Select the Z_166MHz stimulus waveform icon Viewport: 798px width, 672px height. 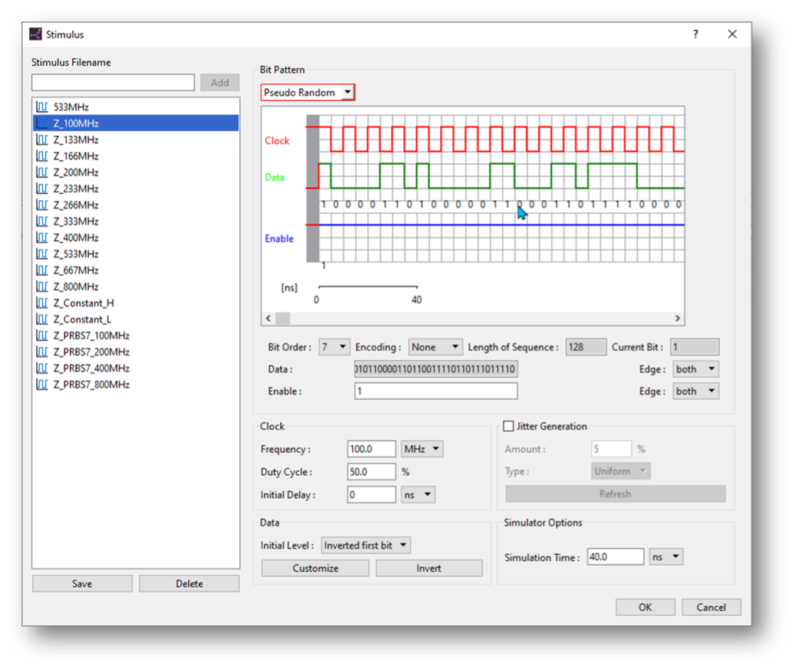click(42, 156)
